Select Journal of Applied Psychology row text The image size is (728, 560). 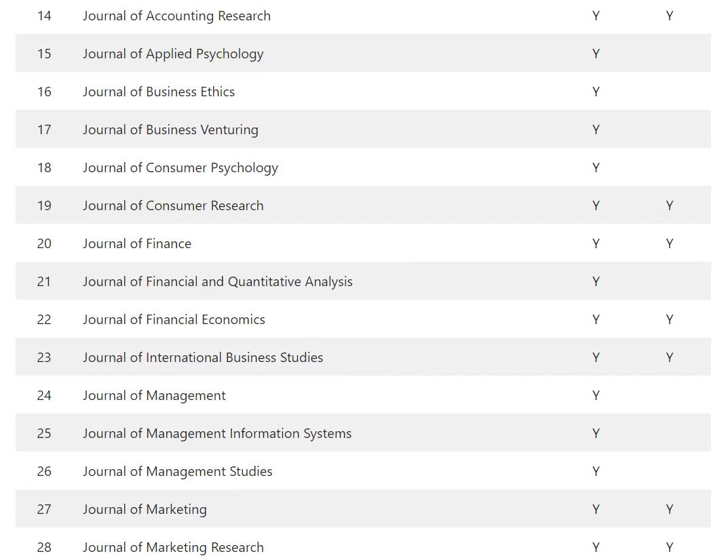click(x=173, y=54)
